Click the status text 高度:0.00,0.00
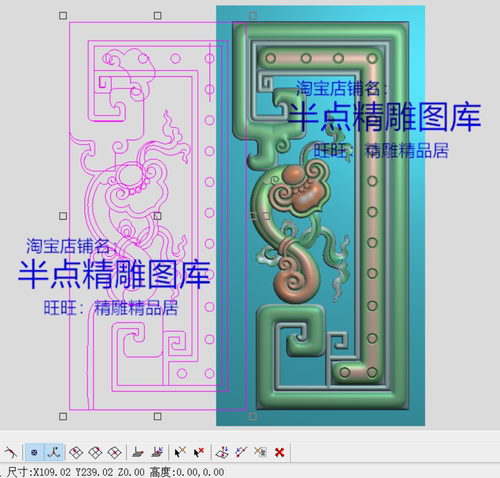The width and height of the screenshot is (500, 478). click(x=187, y=472)
